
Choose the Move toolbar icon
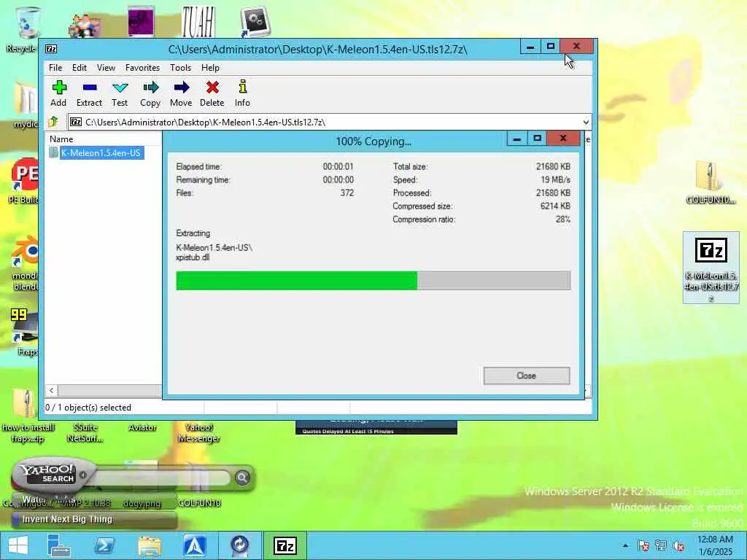[x=181, y=93]
